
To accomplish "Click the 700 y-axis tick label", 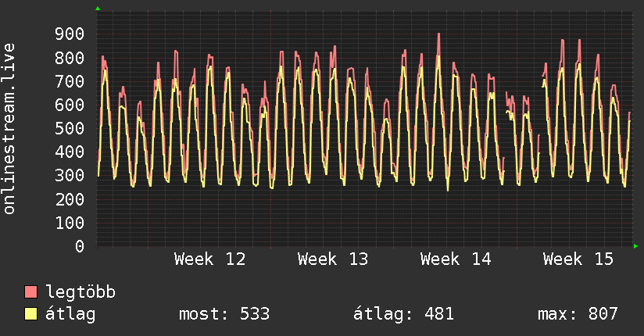I will pyautogui.click(x=70, y=81).
